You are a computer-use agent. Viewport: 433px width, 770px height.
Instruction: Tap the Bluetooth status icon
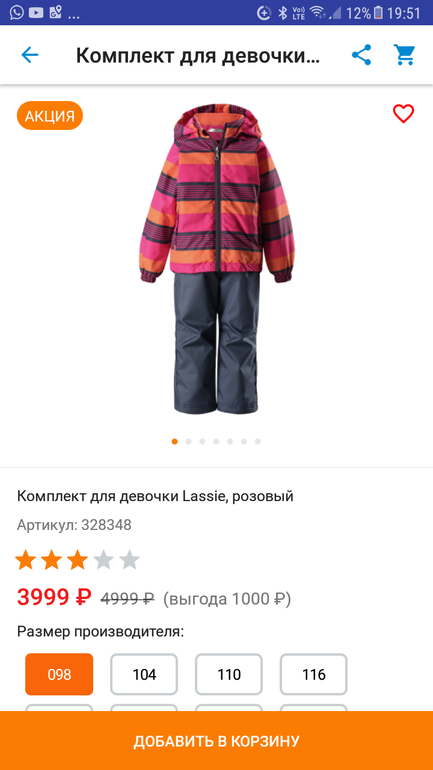(282, 13)
